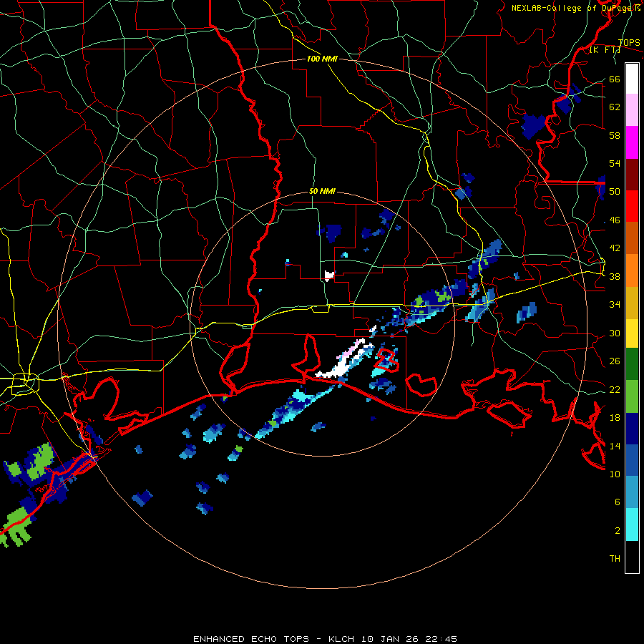Click the legend value 46
This screenshot has width=644, height=644.
click(x=615, y=220)
